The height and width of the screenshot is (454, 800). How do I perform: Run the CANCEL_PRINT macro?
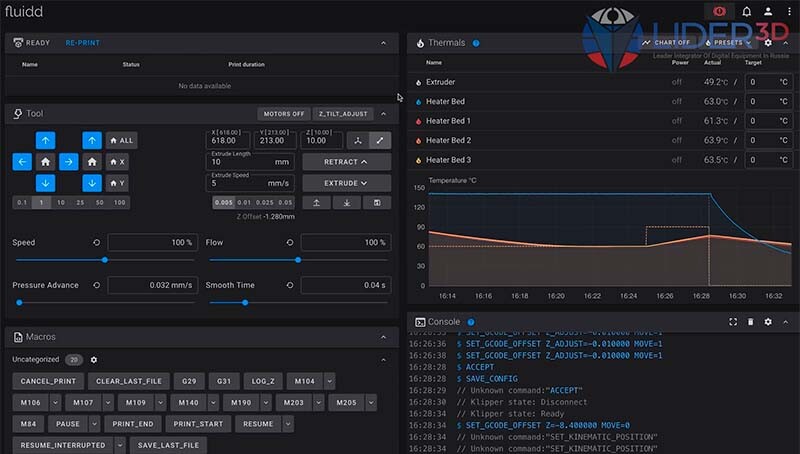click(x=49, y=381)
